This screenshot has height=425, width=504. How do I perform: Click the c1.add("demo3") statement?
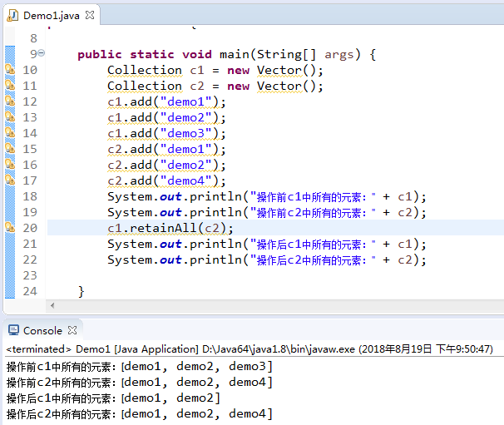coord(166,133)
